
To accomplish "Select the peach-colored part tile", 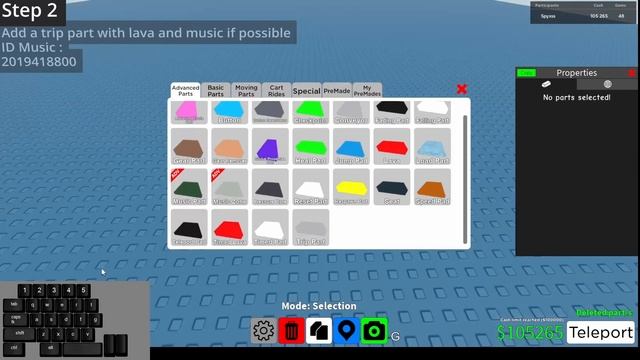I will pos(229,147).
